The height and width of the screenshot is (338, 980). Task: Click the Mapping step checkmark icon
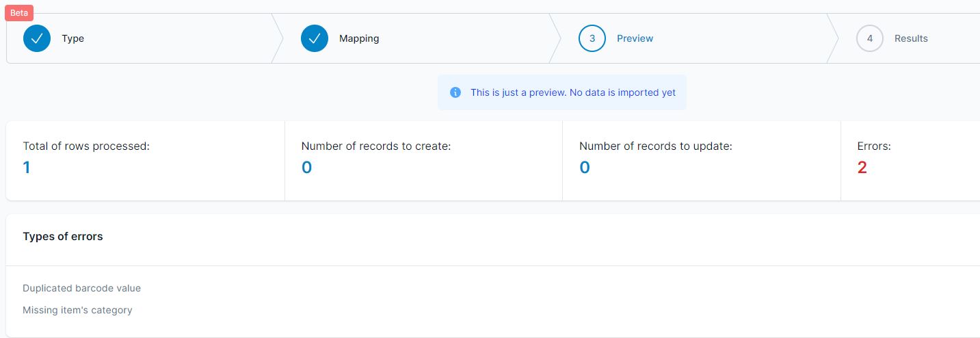click(x=315, y=38)
